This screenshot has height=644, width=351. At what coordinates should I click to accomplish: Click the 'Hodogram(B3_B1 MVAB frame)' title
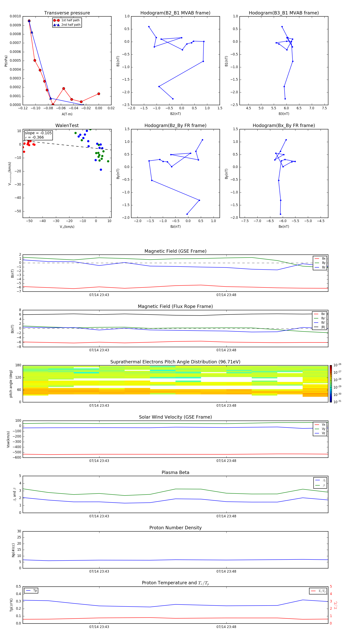(284, 13)
